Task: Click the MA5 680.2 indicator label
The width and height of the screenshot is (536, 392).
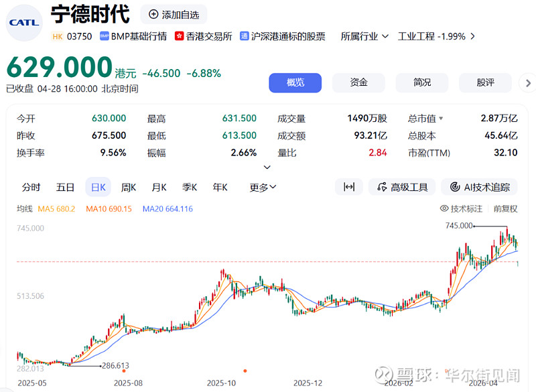Action: (x=56, y=209)
